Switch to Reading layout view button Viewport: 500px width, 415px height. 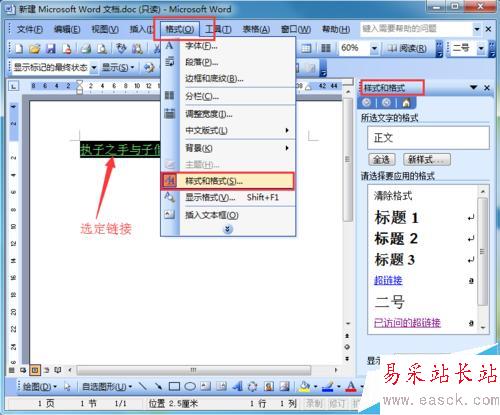(x=58, y=370)
